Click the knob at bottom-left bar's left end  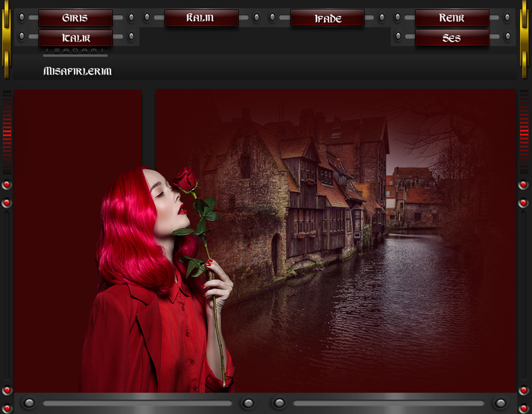click(28, 403)
